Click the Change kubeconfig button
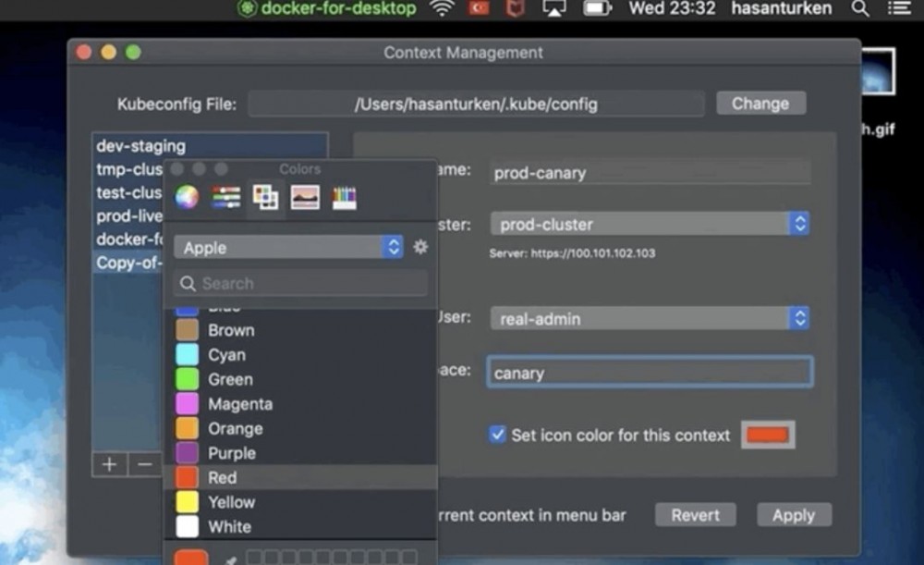Image resolution: width=924 pixels, height=565 pixels. point(760,104)
